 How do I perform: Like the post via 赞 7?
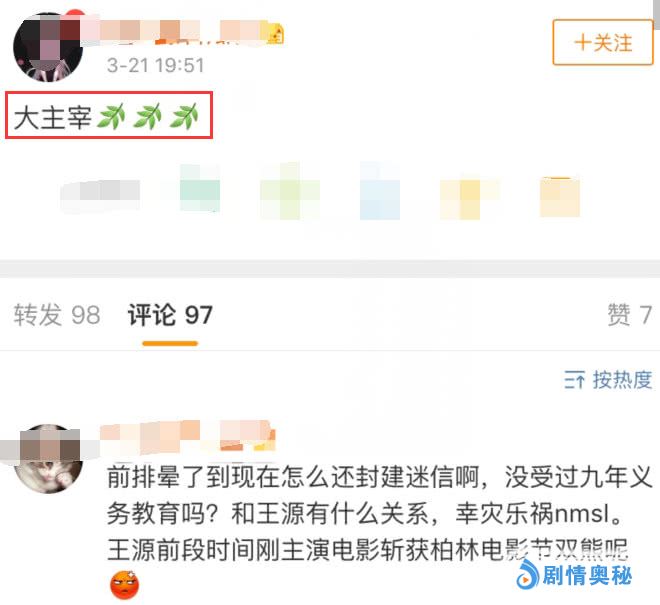click(x=630, y=314)
